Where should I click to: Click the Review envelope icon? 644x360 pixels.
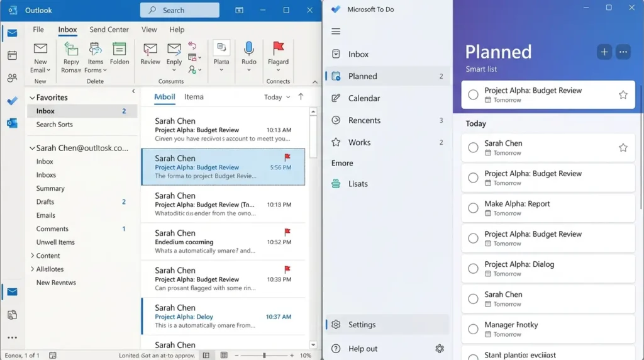[x=150, y=49]
